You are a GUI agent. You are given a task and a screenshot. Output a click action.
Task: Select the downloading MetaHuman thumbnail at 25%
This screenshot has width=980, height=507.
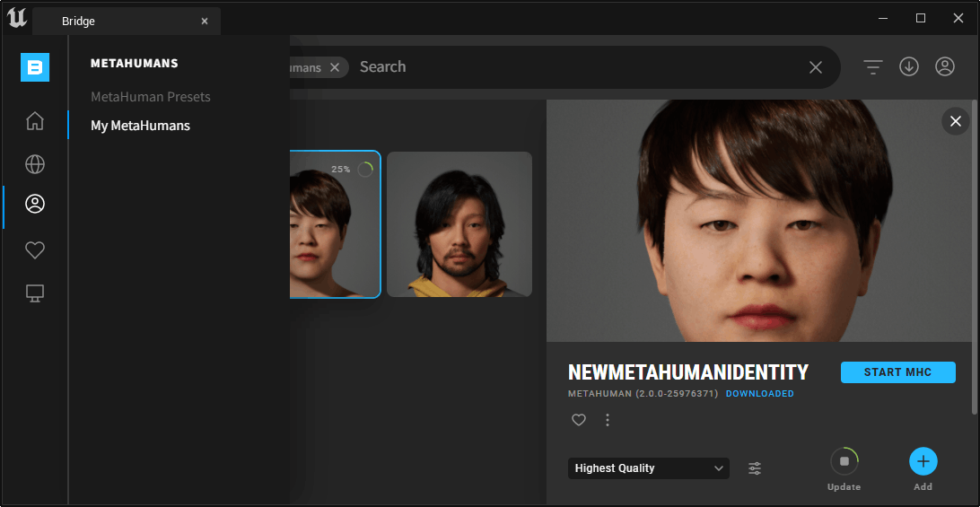pyautogui.click(x=335, y=224)
